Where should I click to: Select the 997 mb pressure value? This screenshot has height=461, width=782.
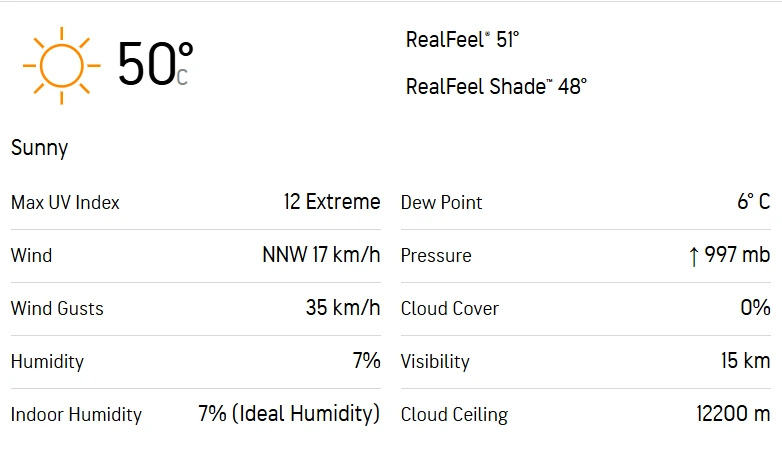737,255
